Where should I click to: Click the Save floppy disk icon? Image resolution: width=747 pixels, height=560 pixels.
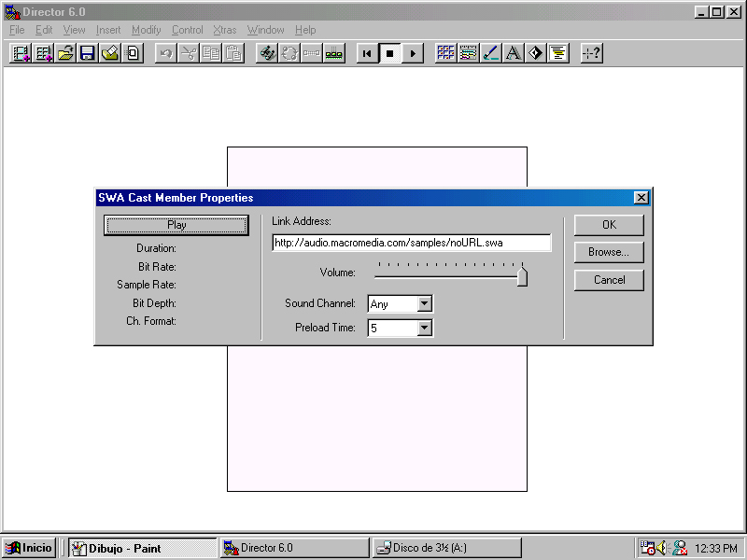88,53
